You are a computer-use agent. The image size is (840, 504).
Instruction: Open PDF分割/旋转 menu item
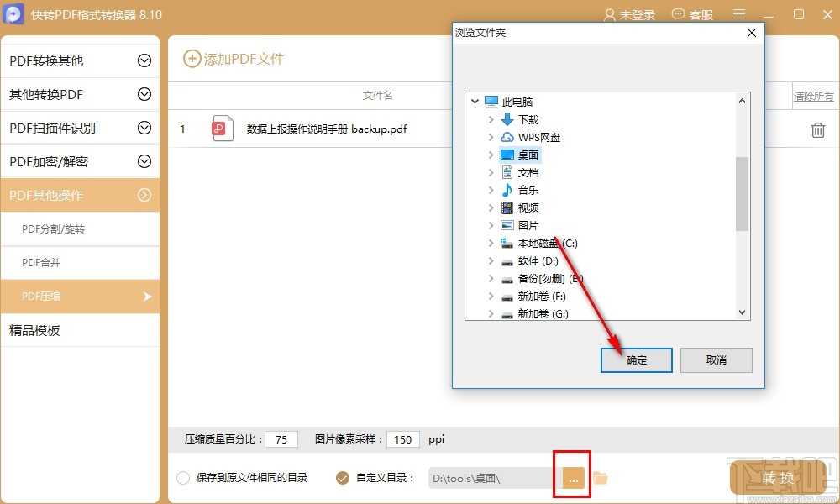point(80,229)
